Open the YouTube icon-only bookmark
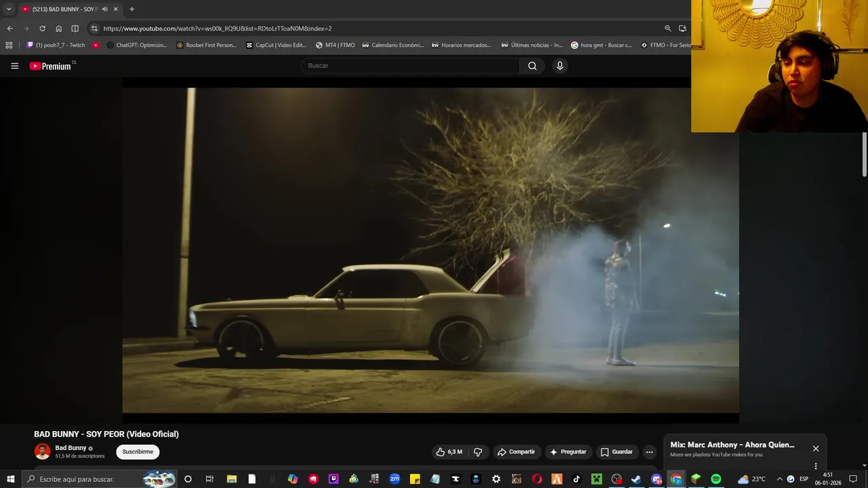This screenshot has width=868, height=488. pyautogui.click(x=96, y=45)
